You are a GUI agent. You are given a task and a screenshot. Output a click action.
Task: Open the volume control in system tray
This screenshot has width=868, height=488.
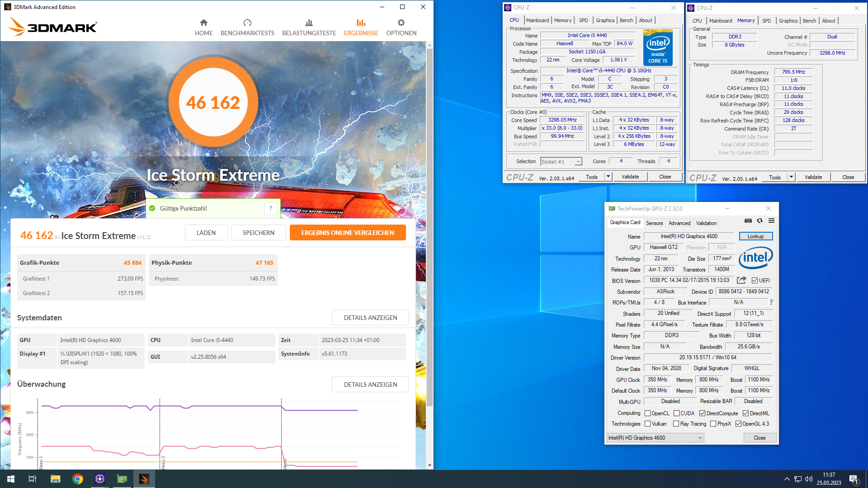(x=809, y=479)
